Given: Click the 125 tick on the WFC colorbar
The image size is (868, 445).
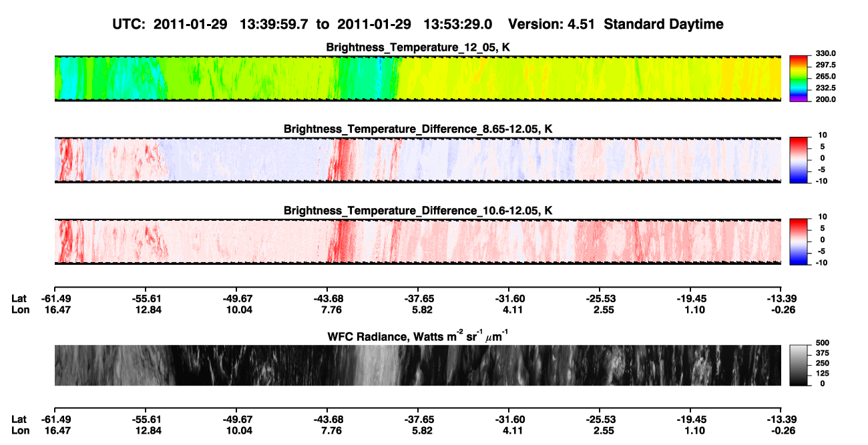Looking at the screenshot, I should (822, 373).
